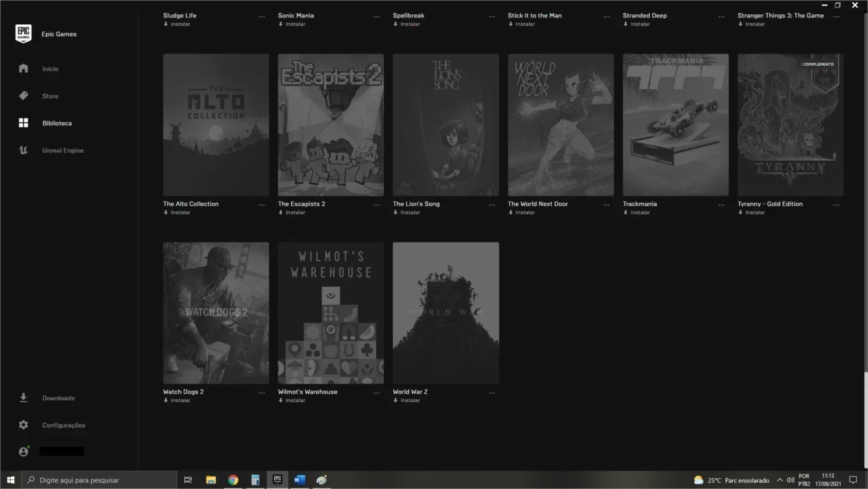Open the Configurações gear icon
Viewport: 868px width, 489px height.
pos(24,425)
